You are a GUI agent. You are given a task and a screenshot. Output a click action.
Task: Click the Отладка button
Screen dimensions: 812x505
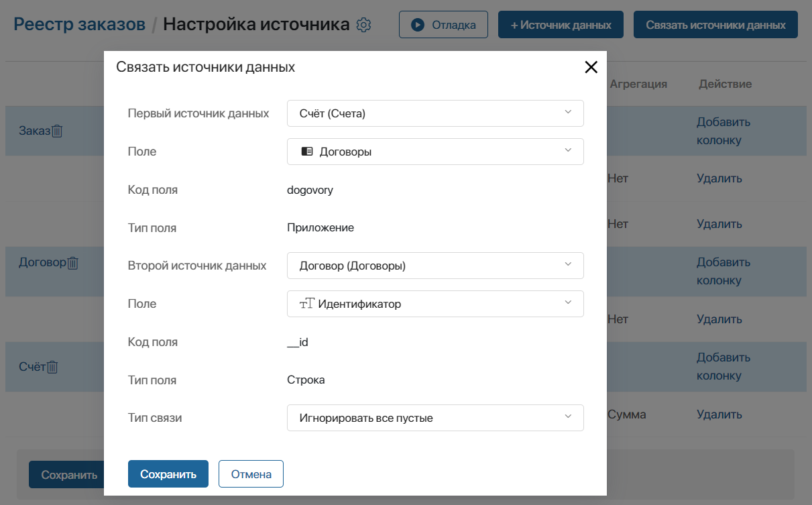443,25
